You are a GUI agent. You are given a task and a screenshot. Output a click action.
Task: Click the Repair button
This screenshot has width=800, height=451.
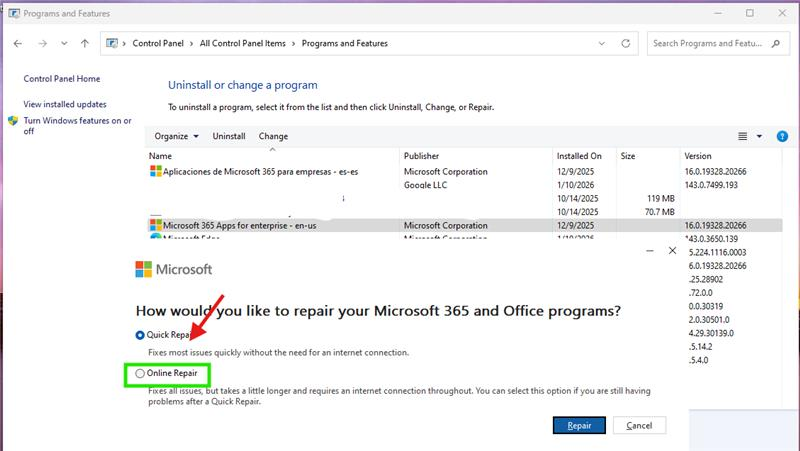point(579,425)
